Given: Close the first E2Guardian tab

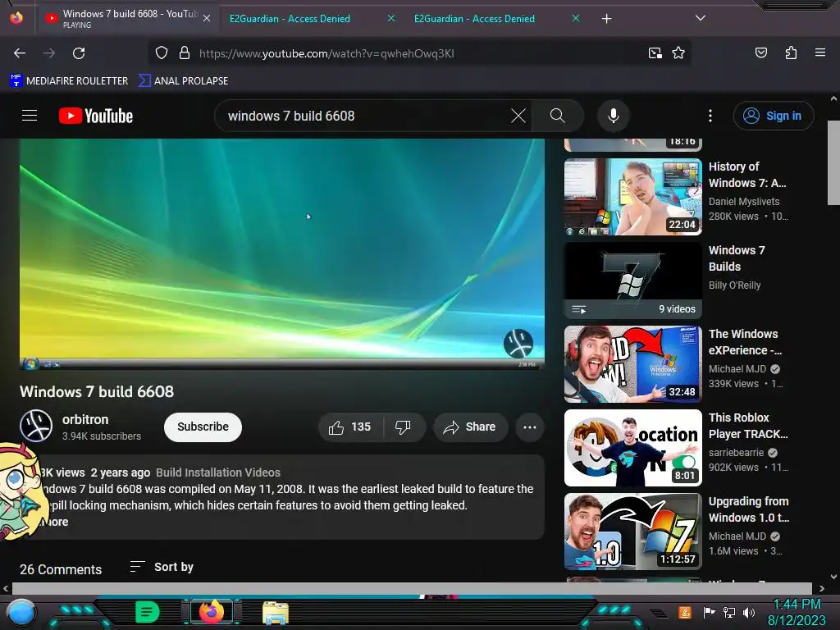Looking at the screenshot, I should point(391,18).
